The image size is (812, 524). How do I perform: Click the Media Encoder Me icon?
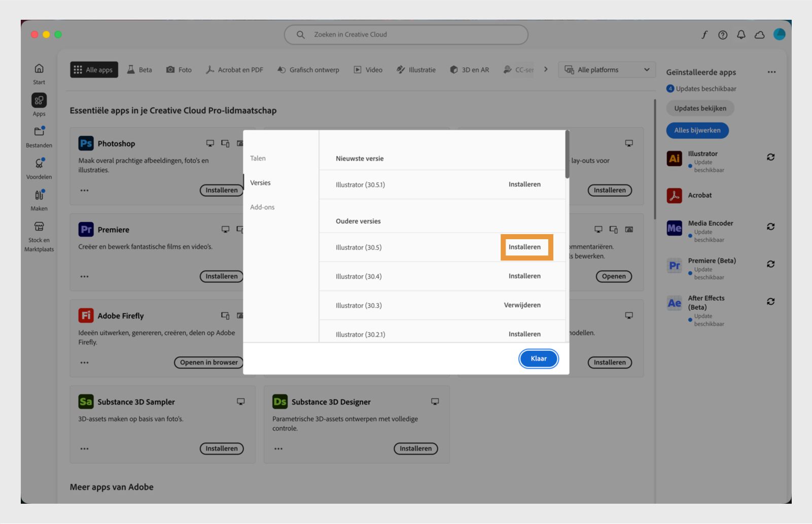(x=674, y=228)
